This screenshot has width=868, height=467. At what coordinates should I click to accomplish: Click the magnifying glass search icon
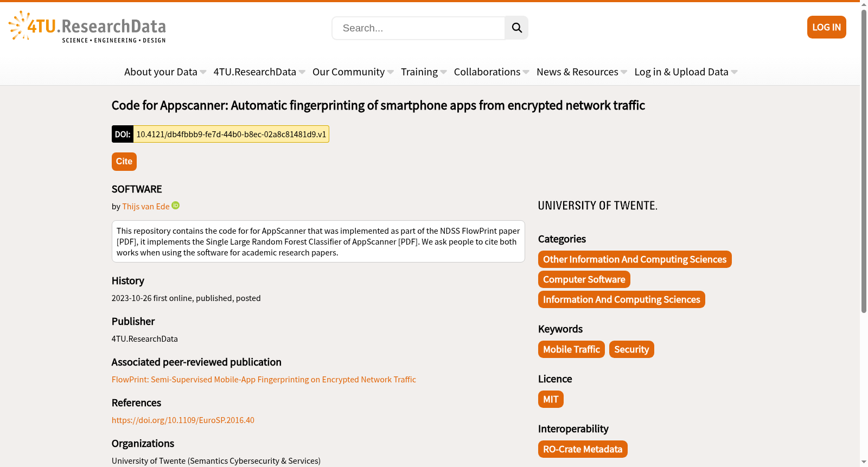(516, 28)
